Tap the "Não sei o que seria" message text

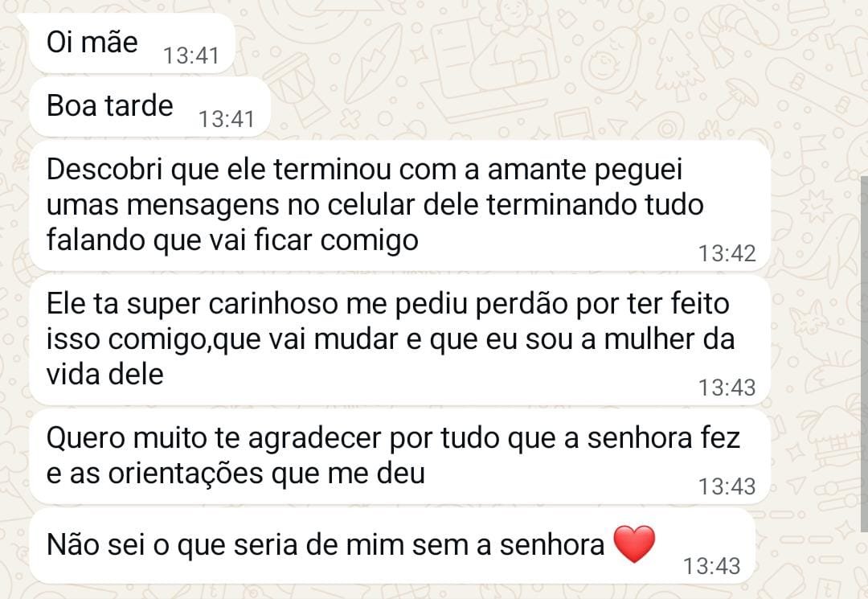tap(325, 545)
